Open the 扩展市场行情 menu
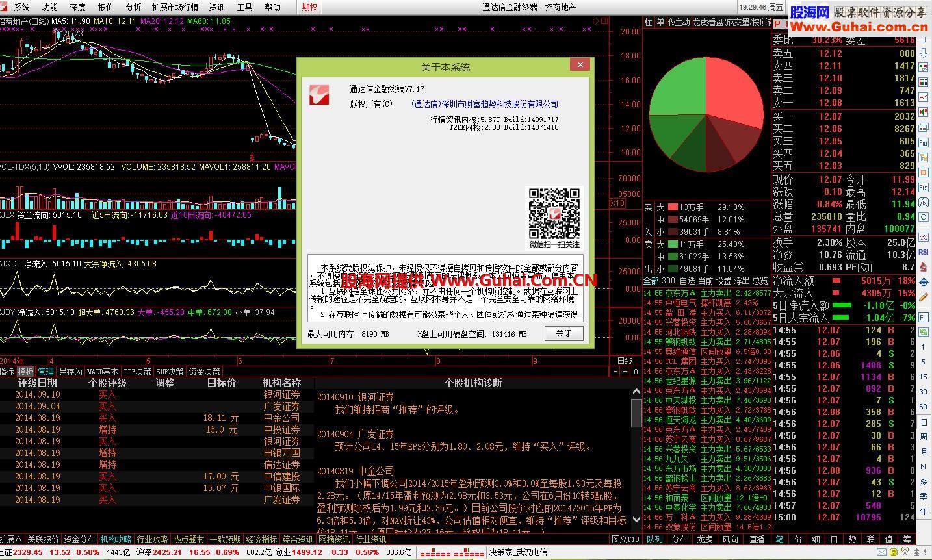This screenshot has height=560, width=932. pos(175,7)
